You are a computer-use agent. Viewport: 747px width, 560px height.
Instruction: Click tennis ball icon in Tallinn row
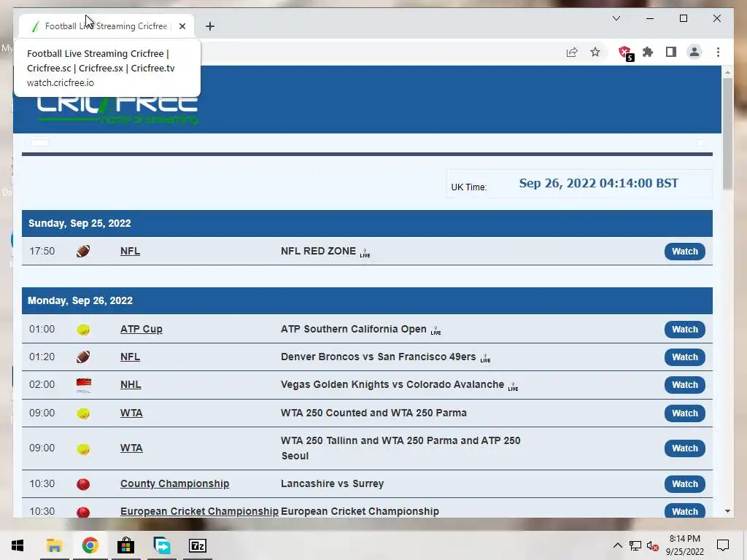click(x=83, y=448)
